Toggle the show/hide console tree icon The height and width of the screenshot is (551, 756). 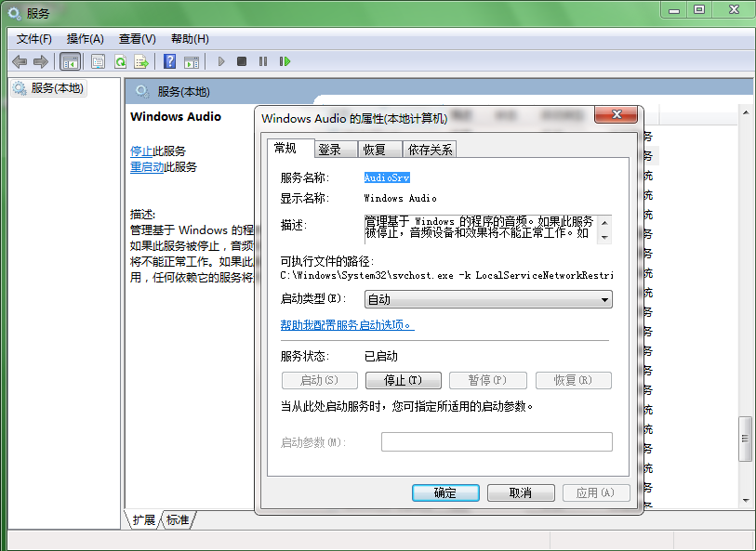click(x=70, y=61)
